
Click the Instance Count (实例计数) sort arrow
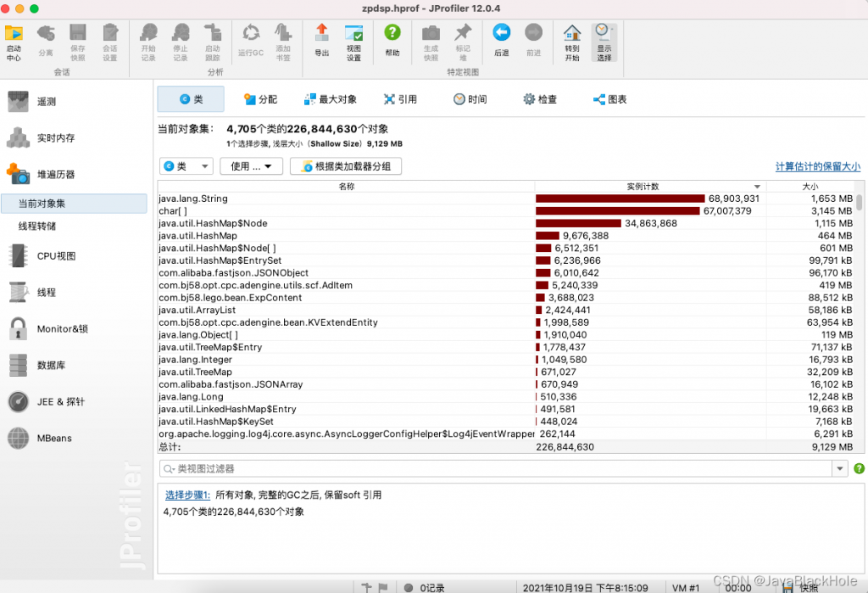pyautogui.click(x=757, y=187)
